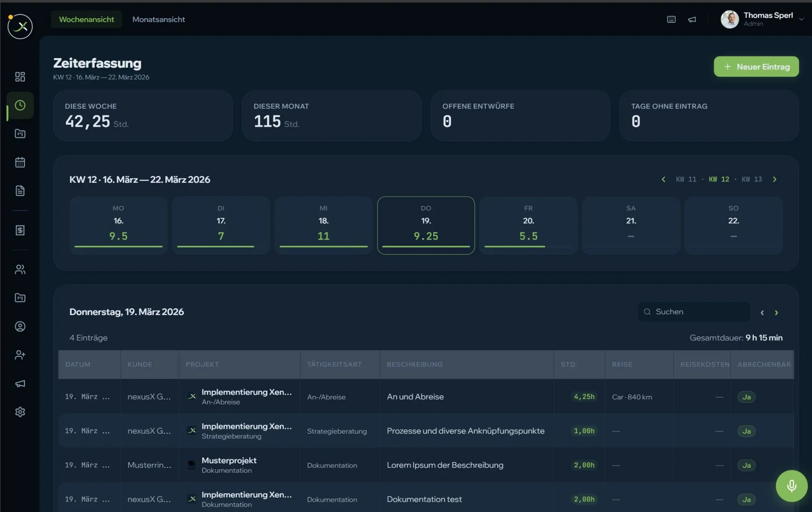Viewport: 812px width, 512px height.
Task: Click the add-user icon in sidebar
Action: pos(20,355)
